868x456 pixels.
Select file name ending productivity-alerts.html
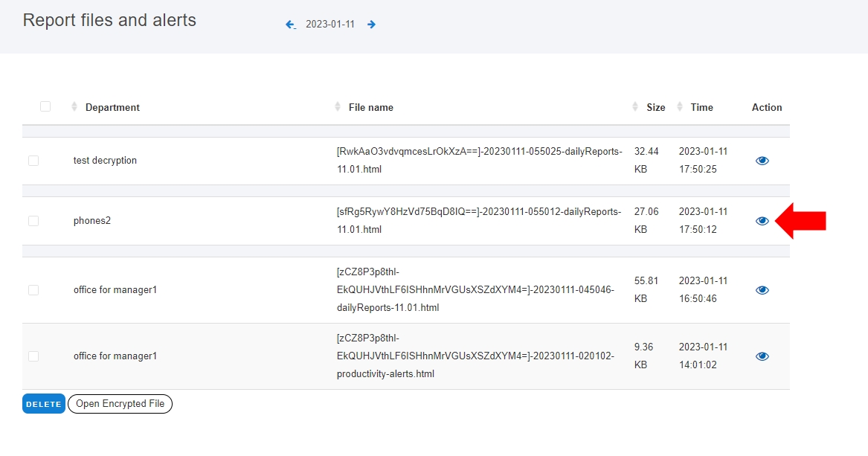pos(475,356)
